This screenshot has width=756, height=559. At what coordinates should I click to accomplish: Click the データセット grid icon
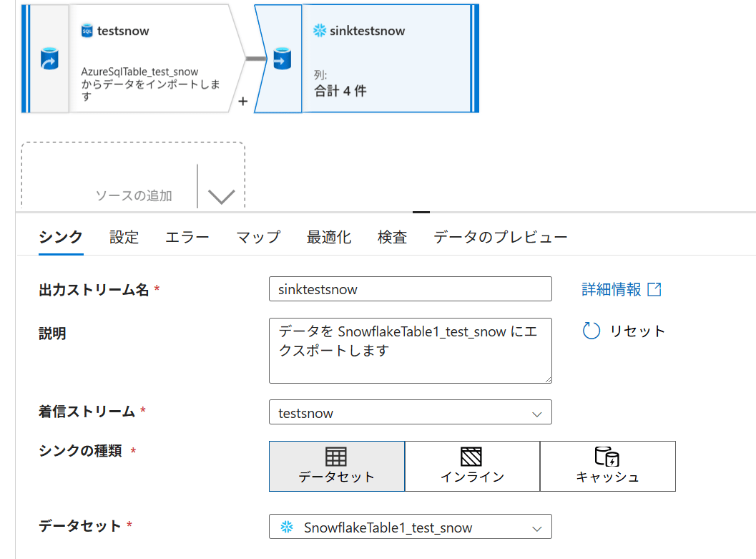(336, 457)
